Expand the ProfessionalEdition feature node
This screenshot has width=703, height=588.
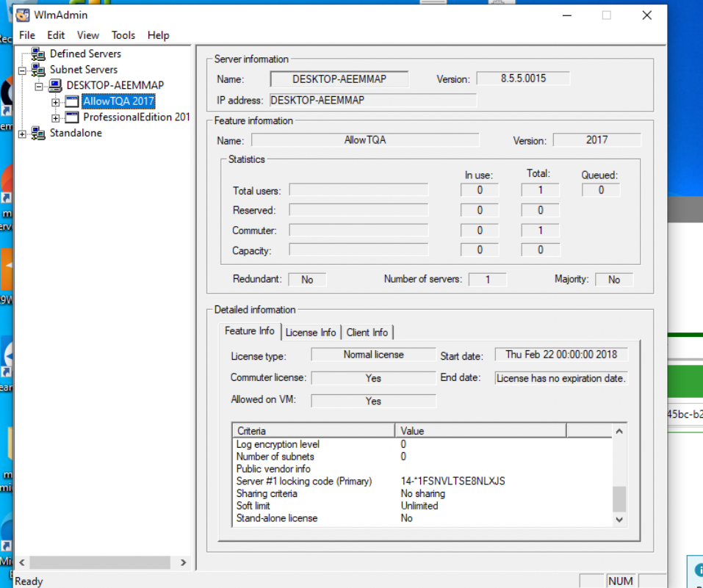point(55,118)
